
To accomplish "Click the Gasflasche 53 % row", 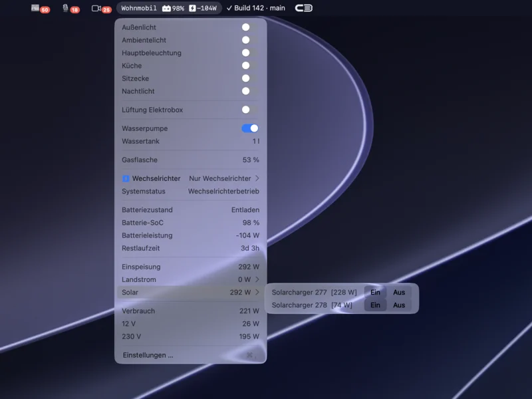I will [x=190, y=160].
